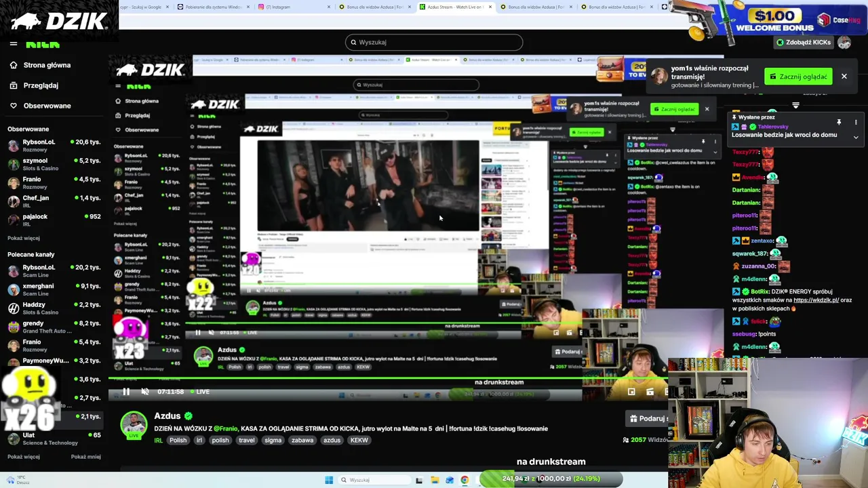The width and height of the screenshot is (868, 488).
Task: Click ssebusg username in chat
Action: [x=744, y=334]
